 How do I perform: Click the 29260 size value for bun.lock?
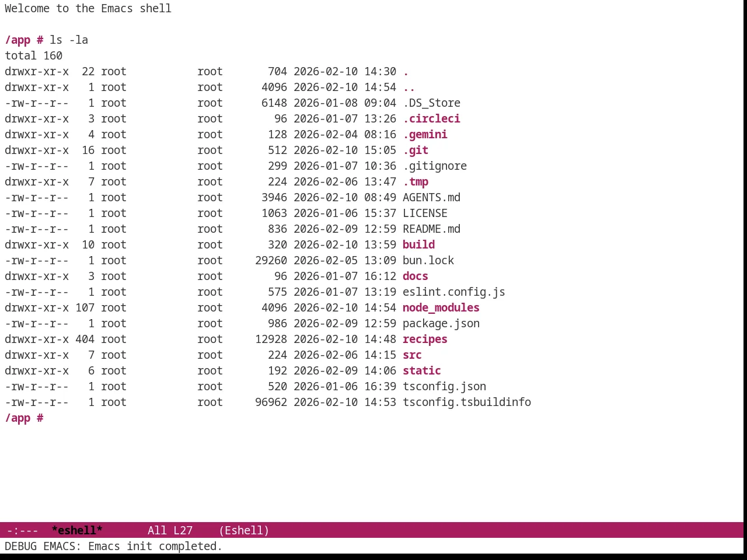271,260
